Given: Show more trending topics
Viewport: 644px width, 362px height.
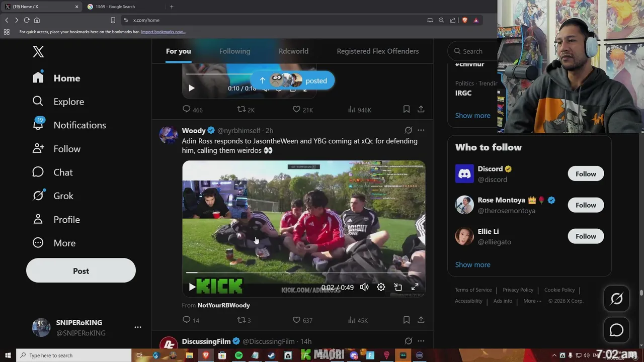Looking at the screenshot, I should coord(472,115).
